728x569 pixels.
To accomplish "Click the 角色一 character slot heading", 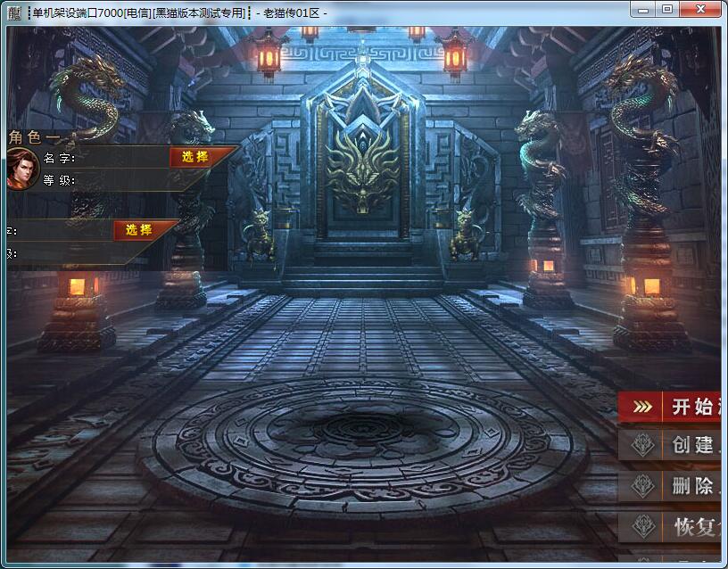I will click(34, 136).
